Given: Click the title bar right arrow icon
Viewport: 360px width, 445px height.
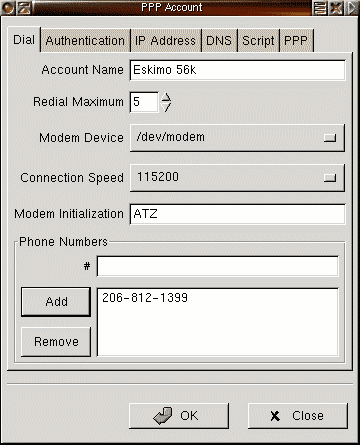Looking at the screenshot, I should pyautogui.click(x=352, y=8).
